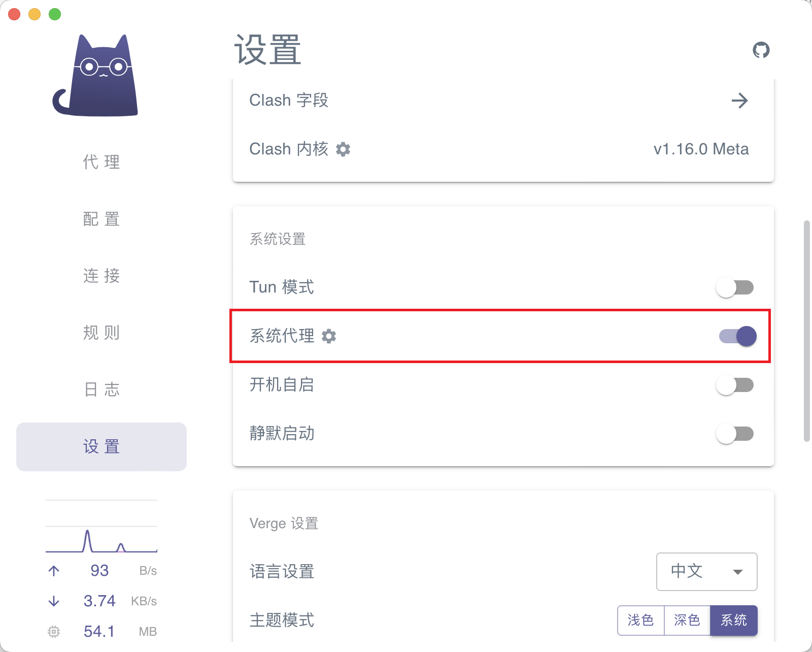
Task: Click the Verge 设置 section heading
Action: click(x=284, y=524)
